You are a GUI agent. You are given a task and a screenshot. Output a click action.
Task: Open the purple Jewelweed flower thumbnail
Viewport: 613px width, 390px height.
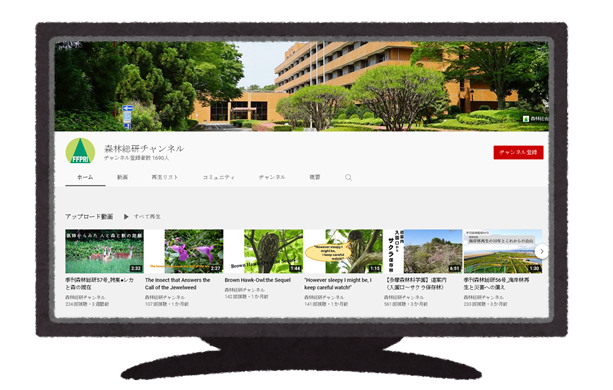[x=184, y=251]
